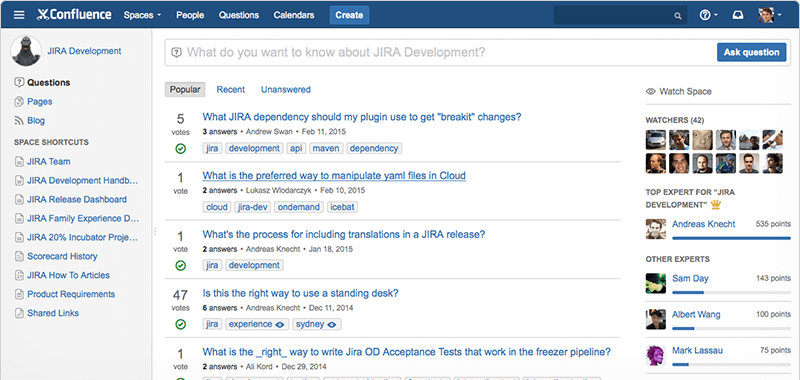This screenshot has width=800, height=380.
Task: Click accepted-answer check for standing desk question
Action: pyautogui.click(x=181, y=324)
